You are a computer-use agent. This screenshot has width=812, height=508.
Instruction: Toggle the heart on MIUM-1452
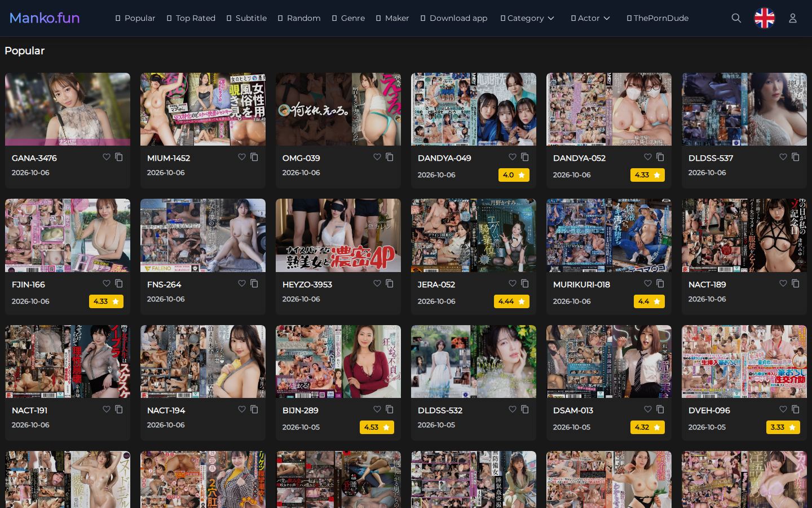242,157
